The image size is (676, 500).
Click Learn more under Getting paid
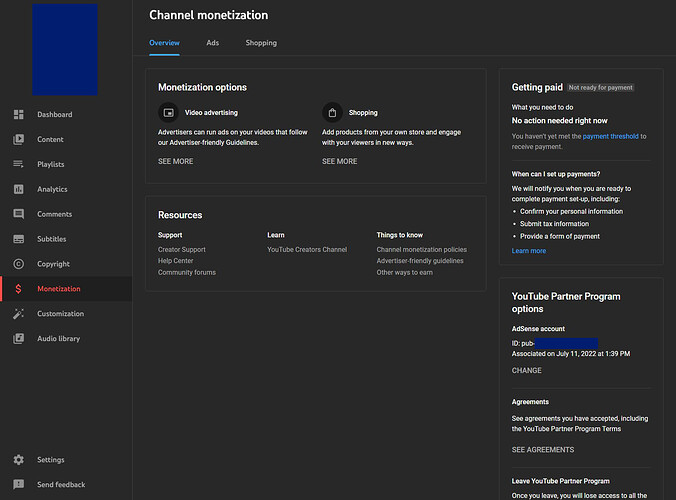529,250
